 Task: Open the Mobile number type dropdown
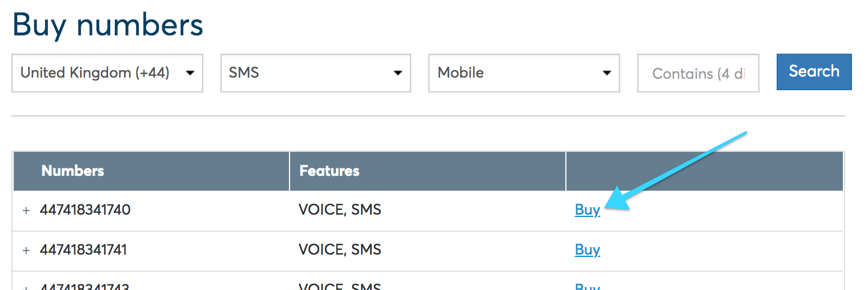pyautogui.click(x=524, y=73)
